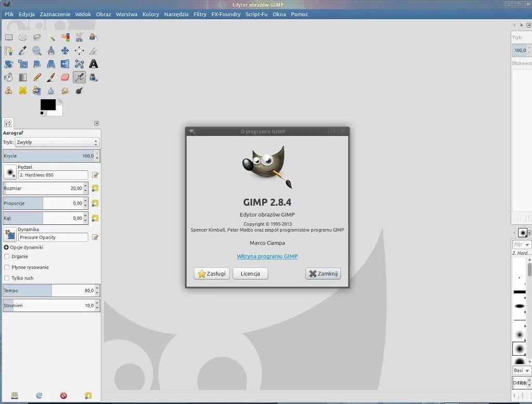
Task: Click the Zasługi credits button
Action: pyautogui.click(x=212, y=274)
